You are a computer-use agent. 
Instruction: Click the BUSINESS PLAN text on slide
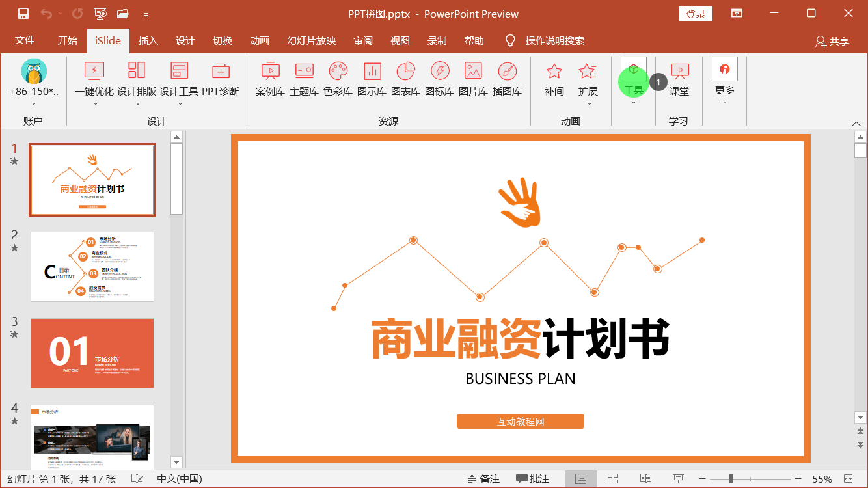click(521, 378)
